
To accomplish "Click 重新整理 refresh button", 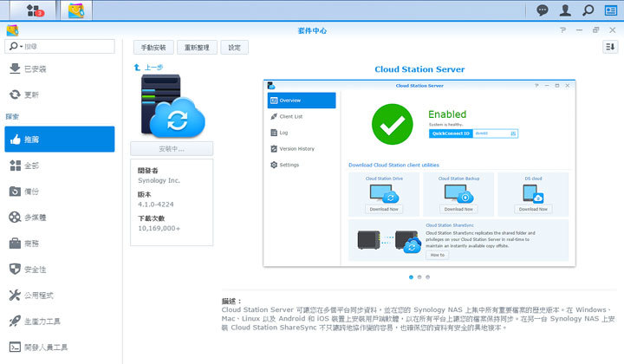I will tap(197, 48).
